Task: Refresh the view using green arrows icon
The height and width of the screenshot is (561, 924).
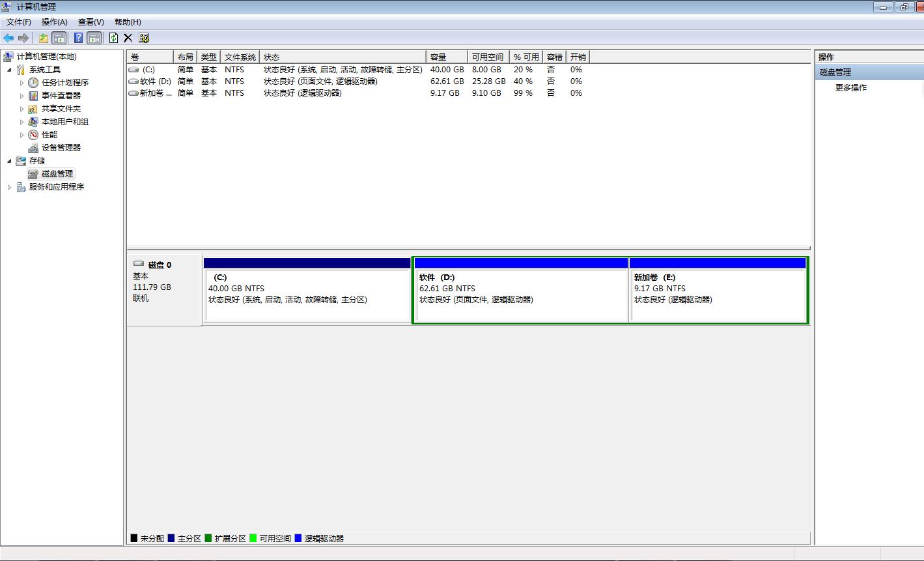Action: click(114, 38)
